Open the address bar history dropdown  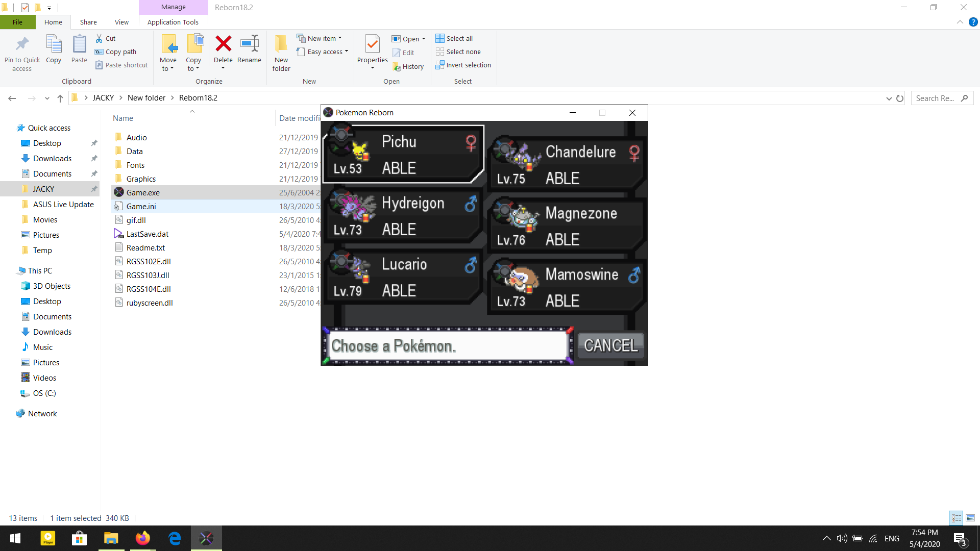point(889,98)
